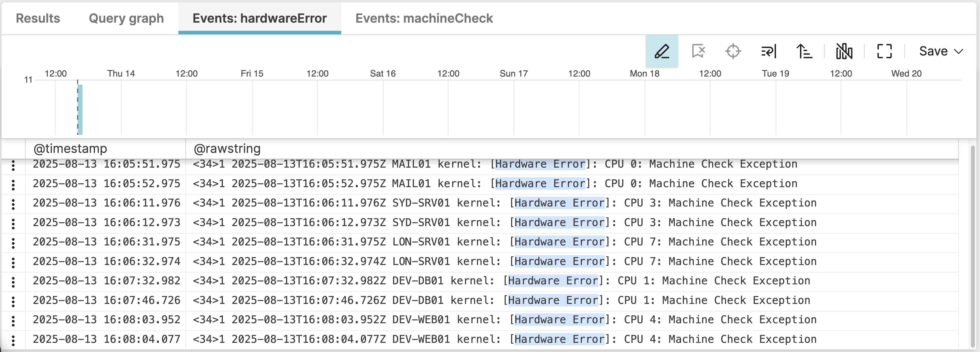
Task: Click the pencil edit icon in toolbar
Action: pyautogui.click(x=661, y=51)
